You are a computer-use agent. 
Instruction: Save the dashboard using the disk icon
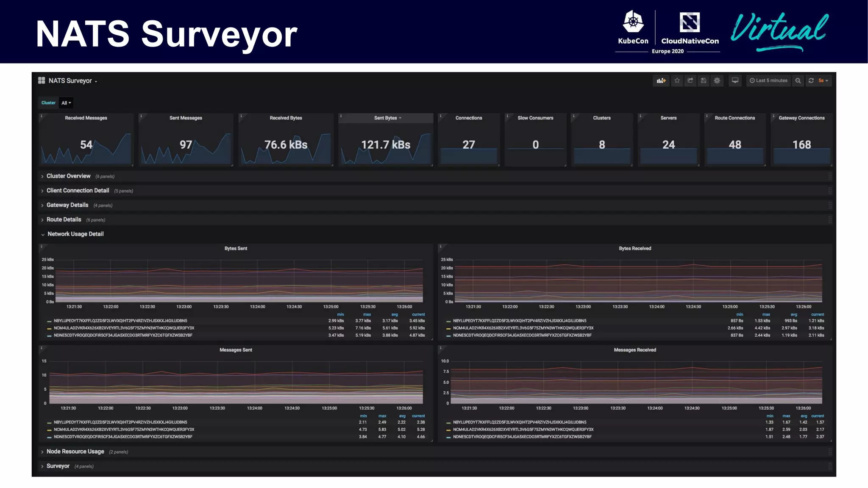[x=704, y=80]
